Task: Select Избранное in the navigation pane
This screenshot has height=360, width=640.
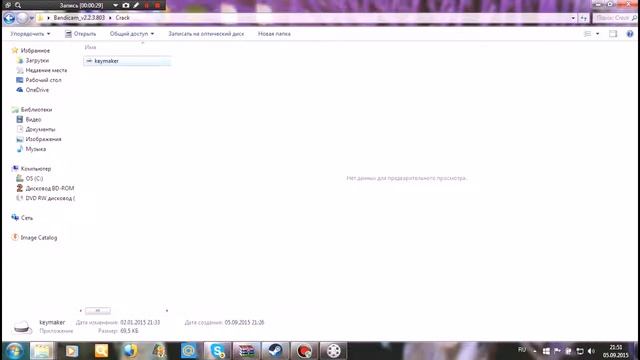Action: pyautogui.click(x=35, y=51)
